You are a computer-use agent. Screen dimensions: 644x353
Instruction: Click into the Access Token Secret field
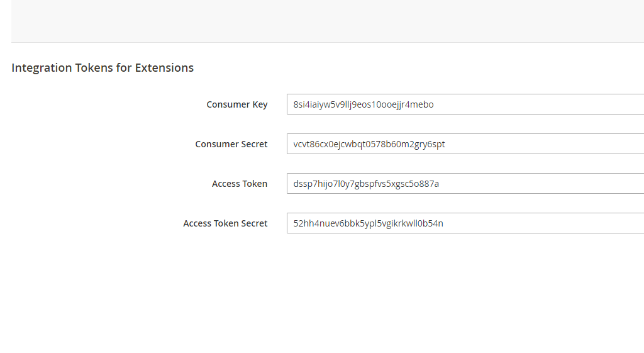click(x=465, y=223)
